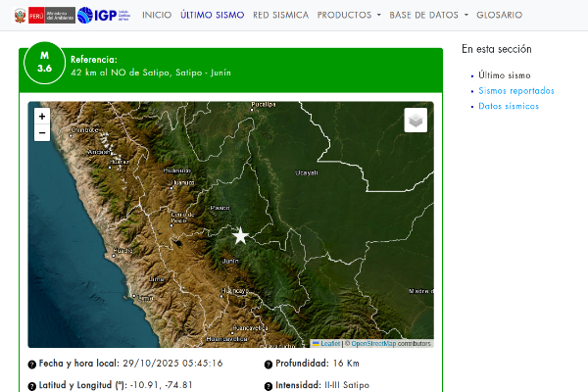588x392 pixels.
Task: Open the ÚLTIMO SISMO page
Action: [213, 15]
